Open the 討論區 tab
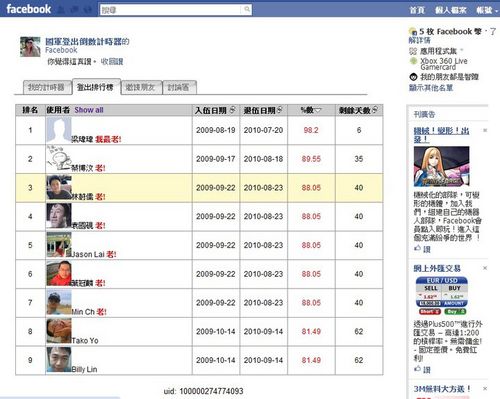500x399 pixels. coord(179,87)
